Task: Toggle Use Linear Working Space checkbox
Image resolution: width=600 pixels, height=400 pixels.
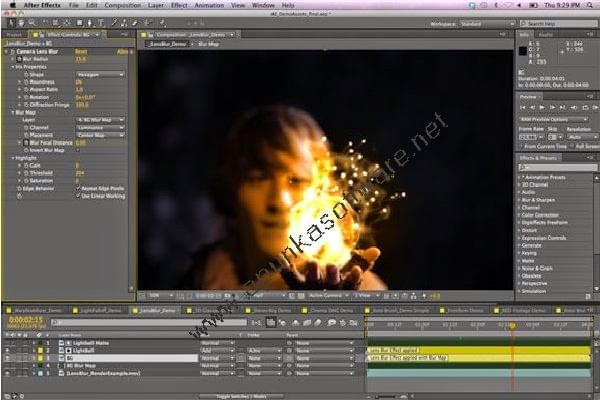Action: [x=78, y=196]
